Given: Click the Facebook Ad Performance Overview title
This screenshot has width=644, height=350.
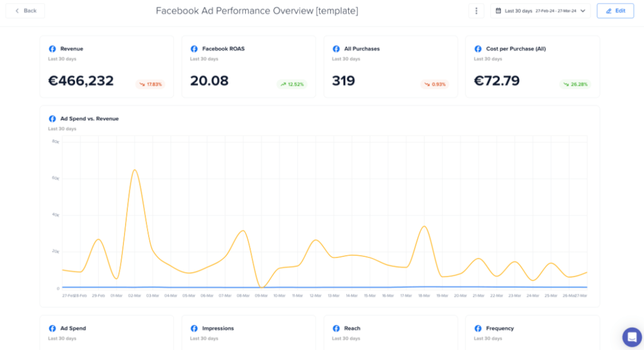Looking at the screenshot, I should 257,11.
